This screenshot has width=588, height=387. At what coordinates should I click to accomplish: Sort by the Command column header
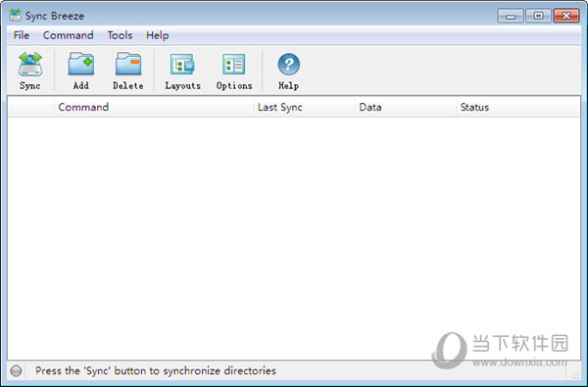154,107
